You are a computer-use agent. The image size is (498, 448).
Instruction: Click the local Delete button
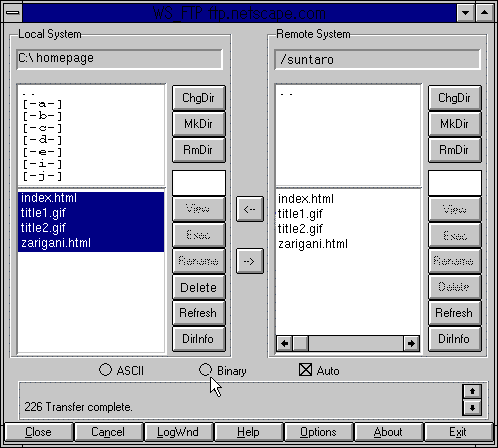[199, 287]
